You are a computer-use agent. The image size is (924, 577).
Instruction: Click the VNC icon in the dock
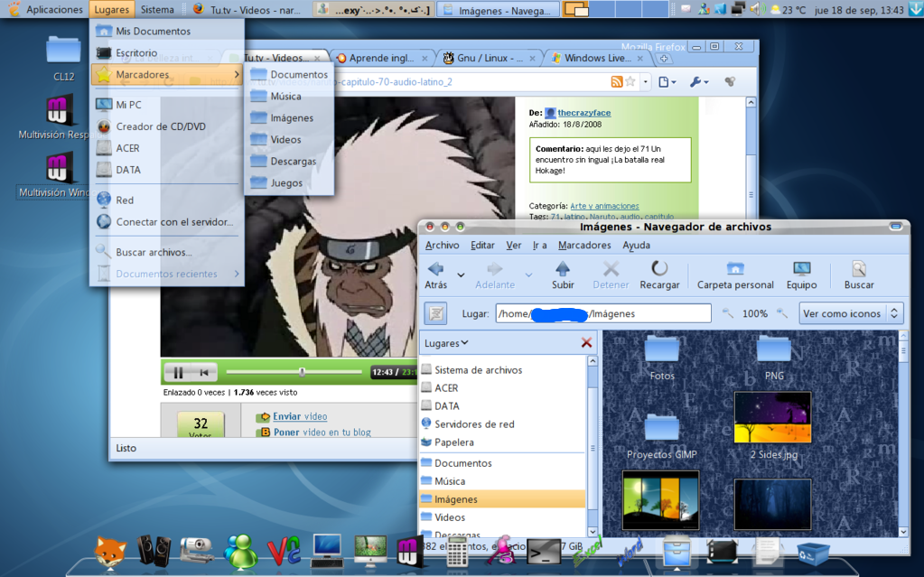(x=284, y=551)
